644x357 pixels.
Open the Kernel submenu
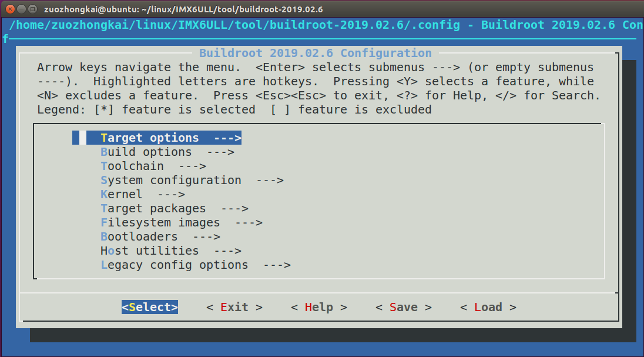[143, 194]
